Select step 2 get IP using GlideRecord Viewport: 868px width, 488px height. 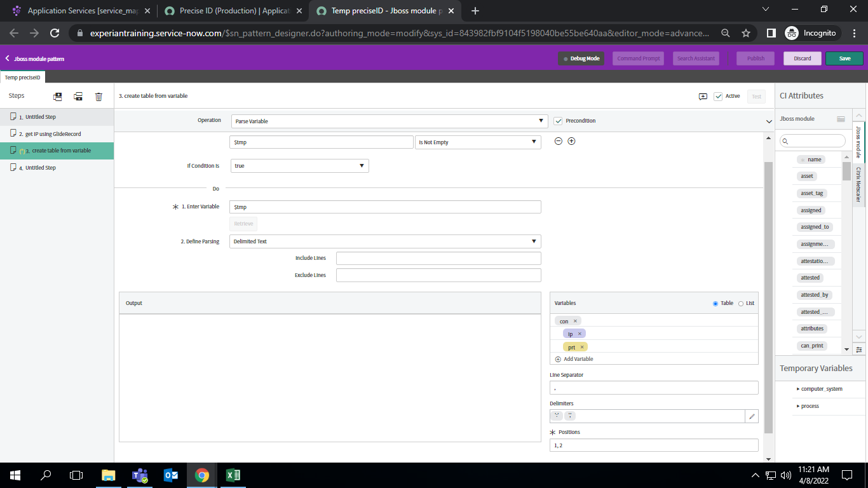click(x=57, y=134)
